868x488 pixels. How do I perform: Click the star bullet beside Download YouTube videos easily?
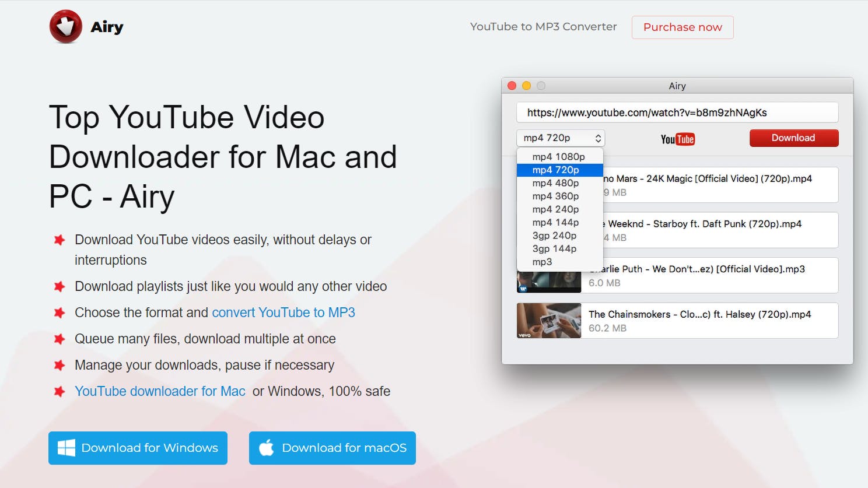coord(60,240)
